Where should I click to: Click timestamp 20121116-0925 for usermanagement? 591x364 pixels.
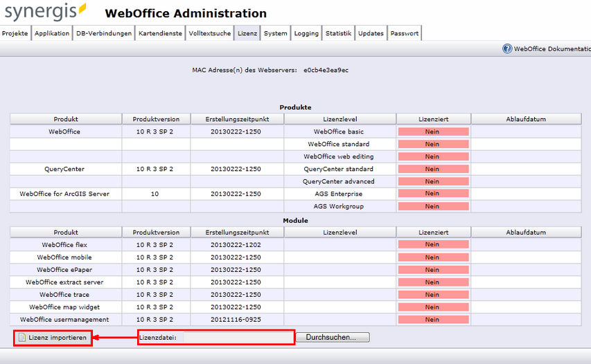[236, 319]
